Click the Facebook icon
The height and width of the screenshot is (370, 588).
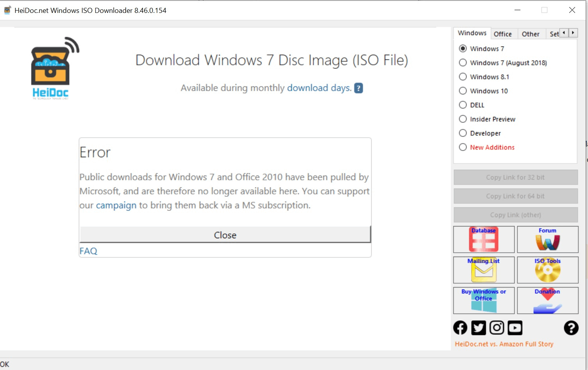pyautogui.click(x=460, y=328)
